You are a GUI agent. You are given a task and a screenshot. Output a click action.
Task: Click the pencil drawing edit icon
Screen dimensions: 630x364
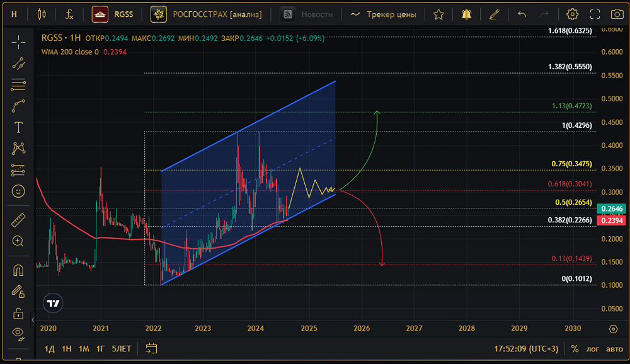(494, 14)
